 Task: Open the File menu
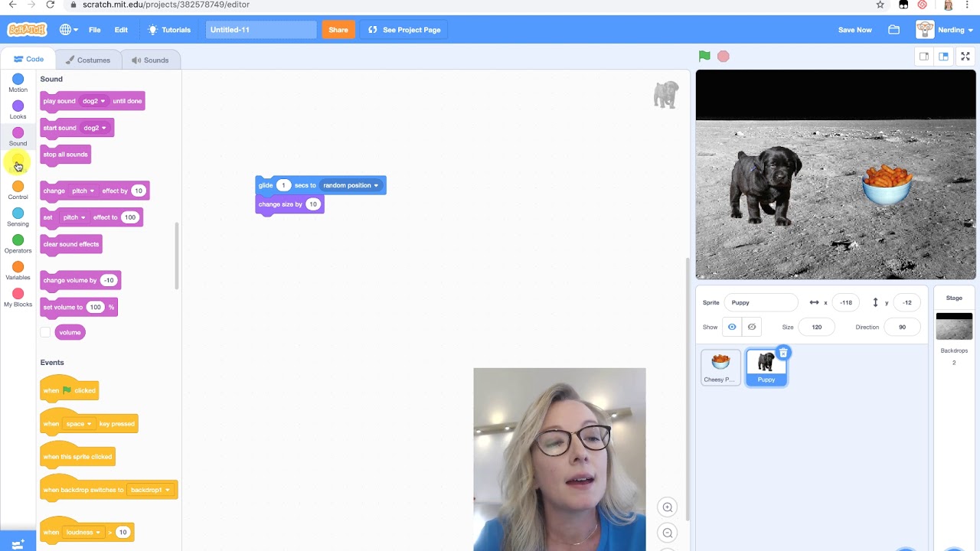coord(94,30)
